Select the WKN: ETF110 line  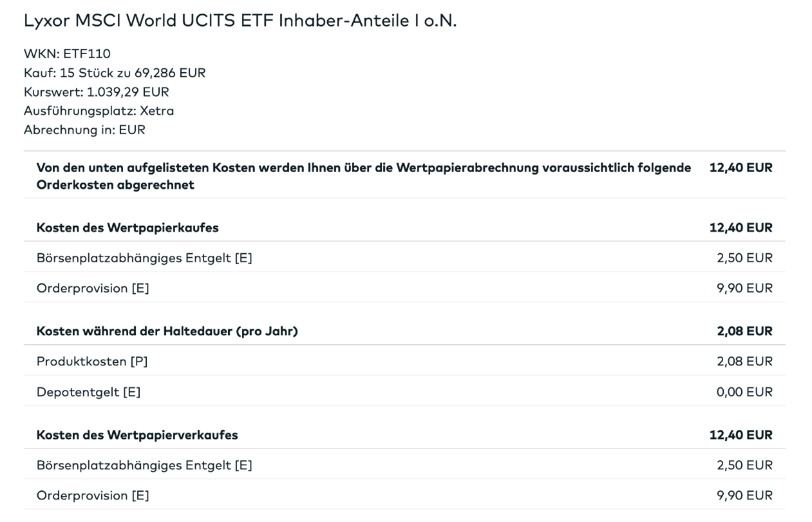pyautogui.click(x=67, y=53)
